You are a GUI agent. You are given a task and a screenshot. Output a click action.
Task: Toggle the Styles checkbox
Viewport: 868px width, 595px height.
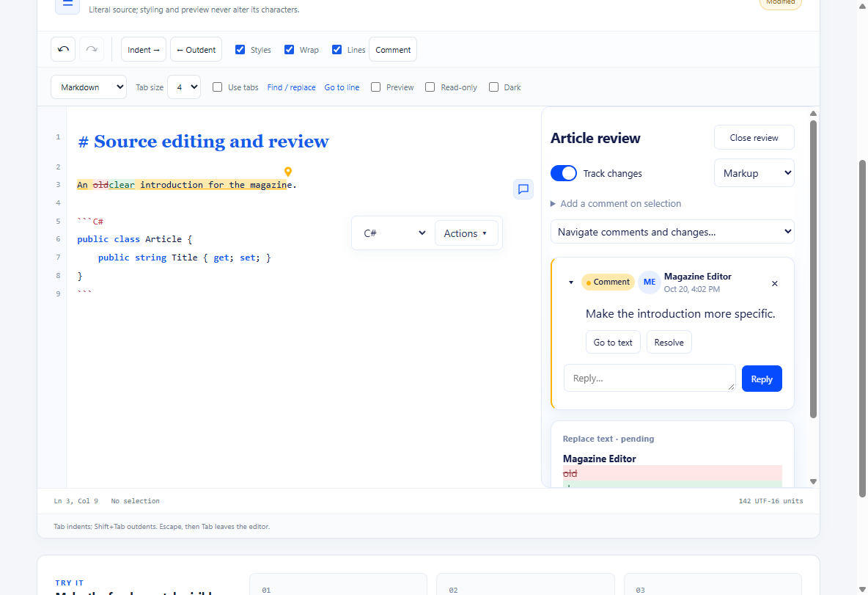[240, 49]
